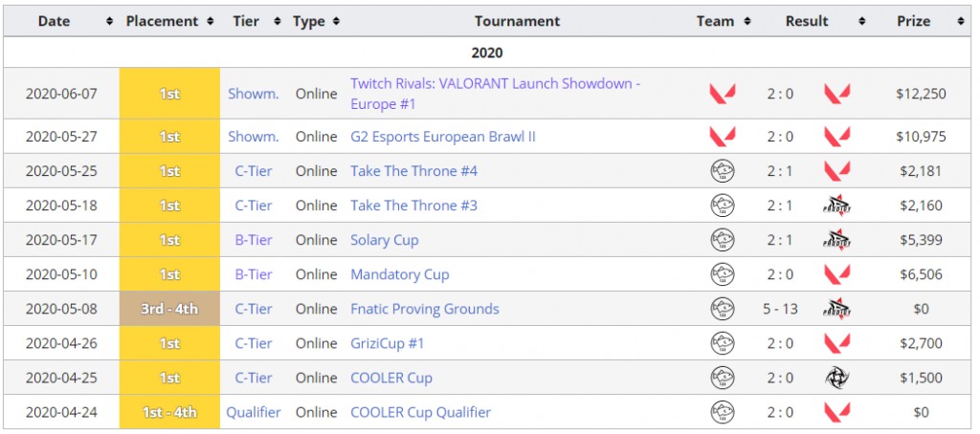Sort by Placement using its sort arrows
980x434 pixels.
[210, 21]
